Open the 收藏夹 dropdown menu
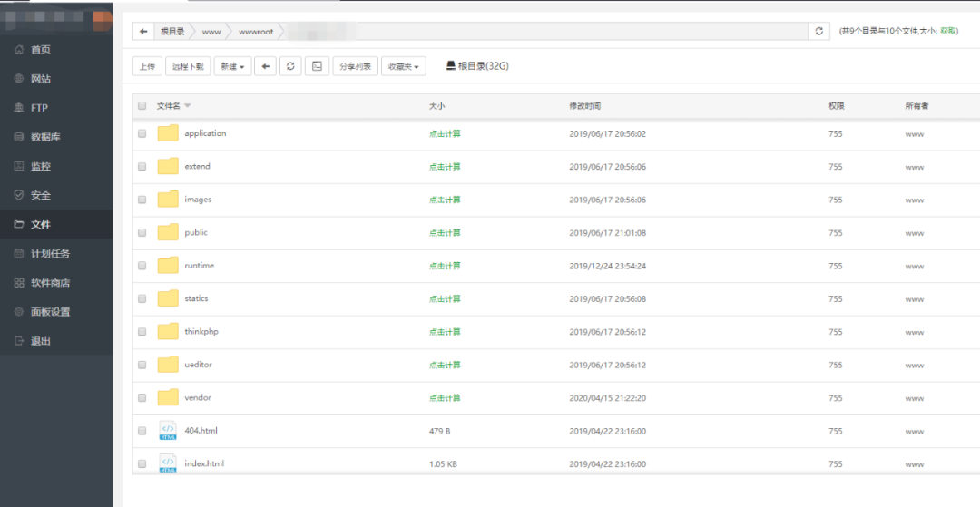 coord(404,66)
